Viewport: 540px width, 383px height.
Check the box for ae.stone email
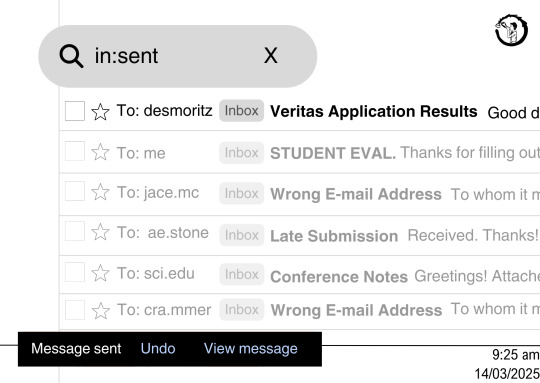coord(75,231)
